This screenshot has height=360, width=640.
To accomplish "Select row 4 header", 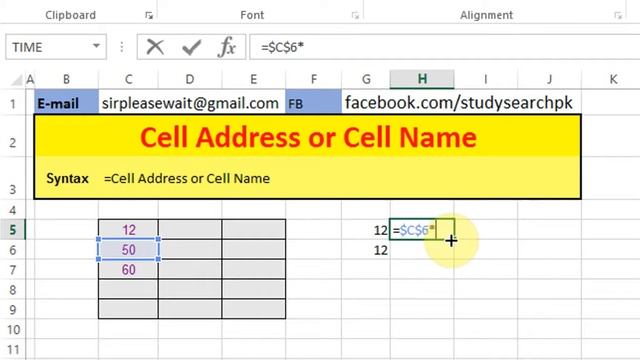I will point(13,210).
